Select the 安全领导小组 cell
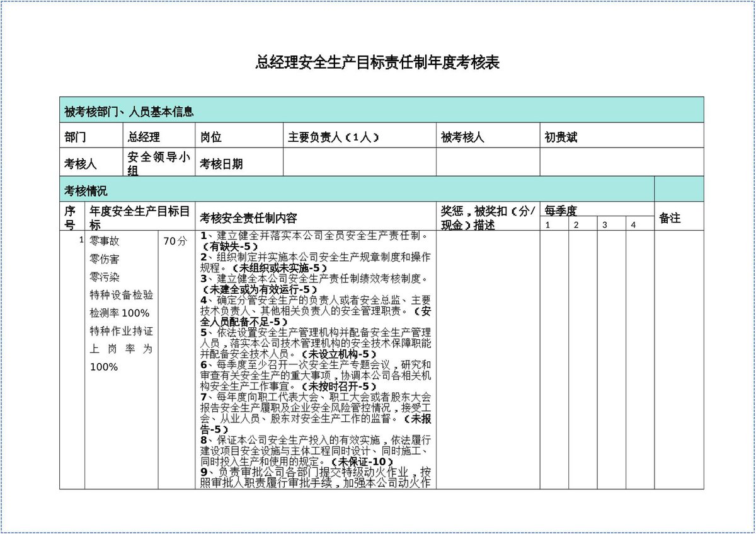Screen dimensions: 756x534 coord(158,163)
